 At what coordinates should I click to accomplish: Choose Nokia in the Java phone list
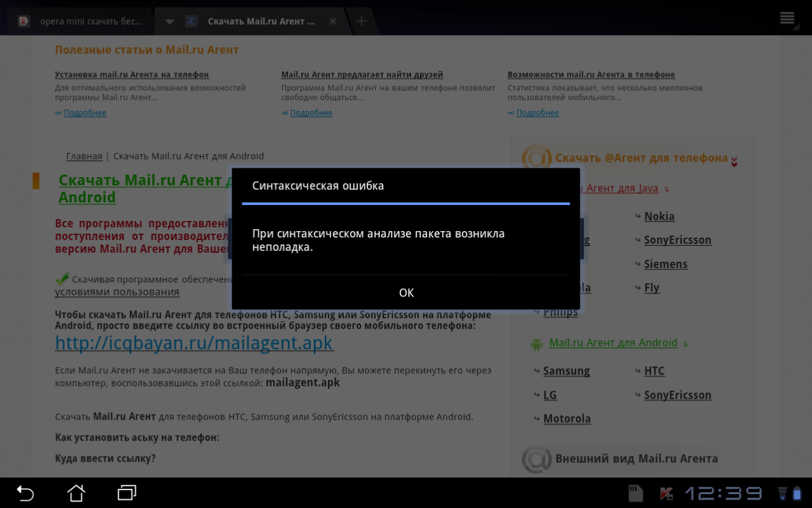click(660, 217)
